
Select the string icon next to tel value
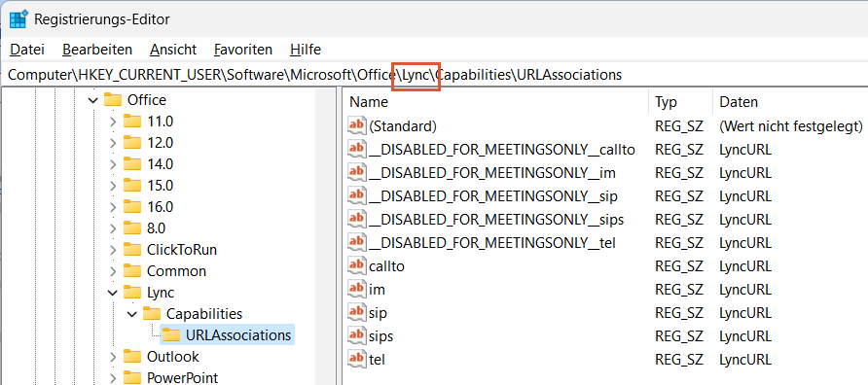[x=357, y=359]
